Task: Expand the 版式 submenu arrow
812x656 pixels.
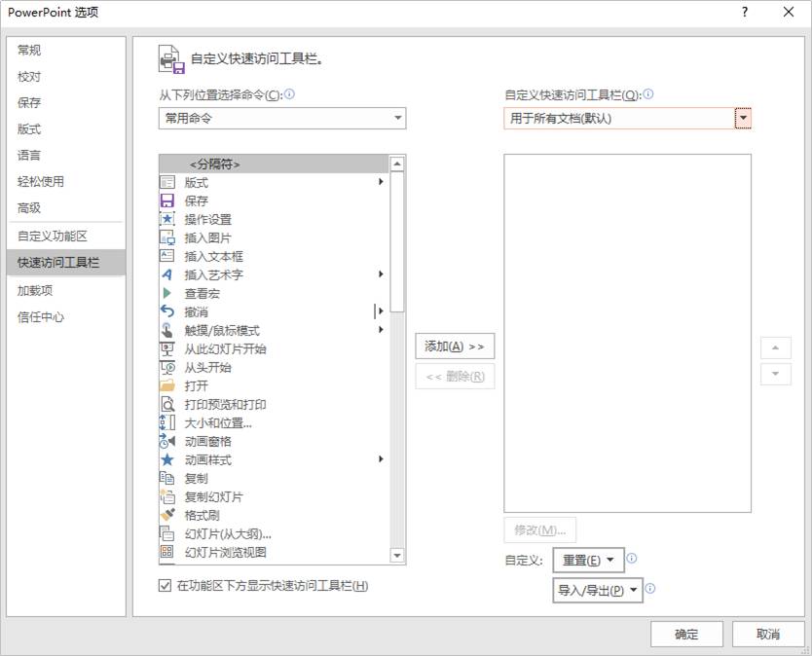Action: (381, 182)
